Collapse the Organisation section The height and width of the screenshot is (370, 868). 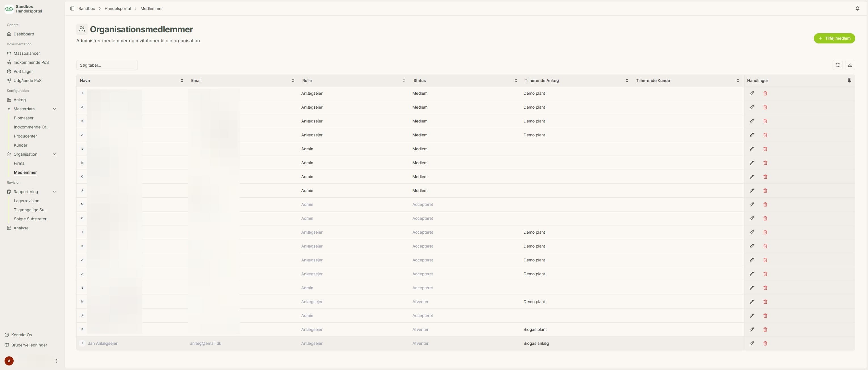[55, 154]
